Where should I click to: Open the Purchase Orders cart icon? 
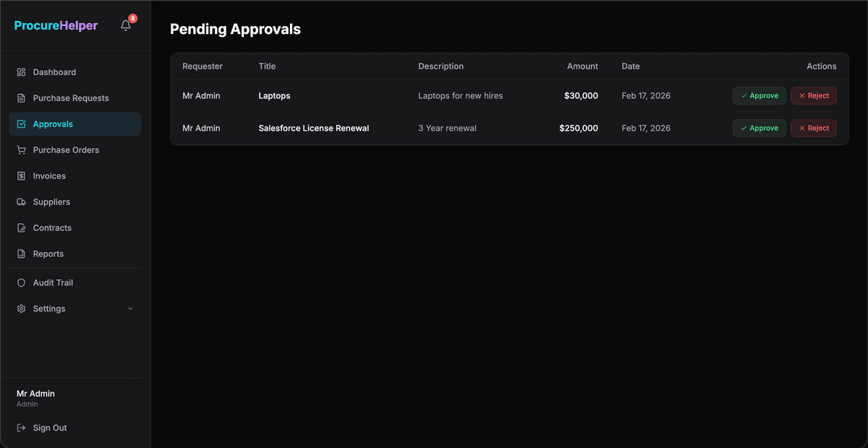[22, 150]
